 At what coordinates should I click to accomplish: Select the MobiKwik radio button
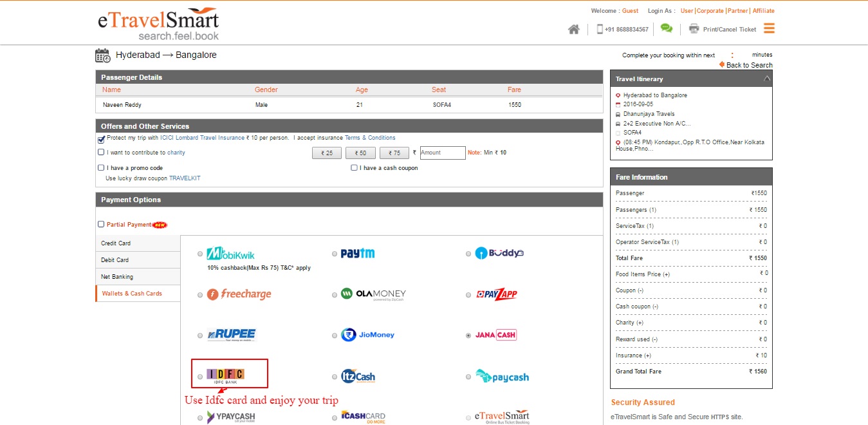click(201, 254)
